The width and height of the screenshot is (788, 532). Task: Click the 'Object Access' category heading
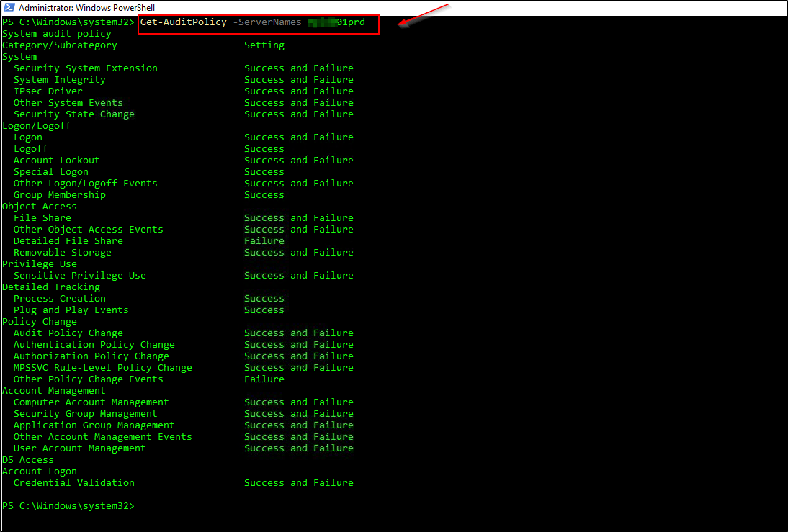pos(40,207)
